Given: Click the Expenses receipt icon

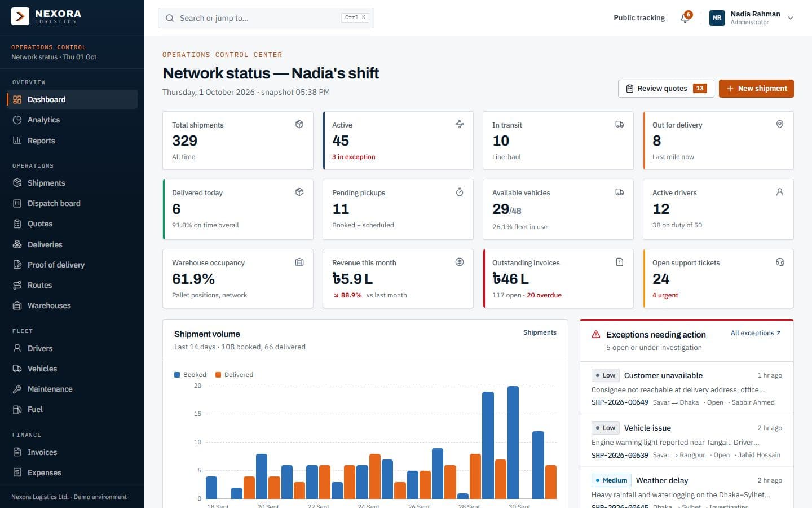Looking at the screenshot, I should [x=17, y=472].
